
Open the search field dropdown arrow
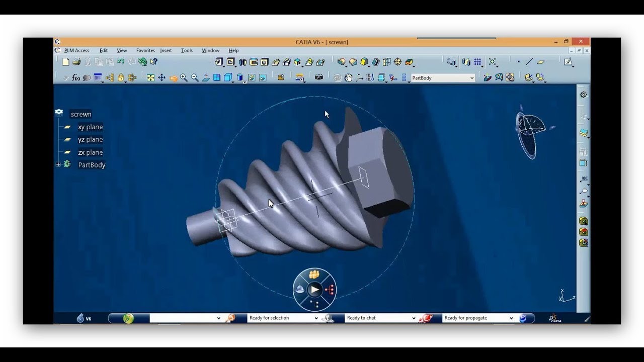[218, 318]
